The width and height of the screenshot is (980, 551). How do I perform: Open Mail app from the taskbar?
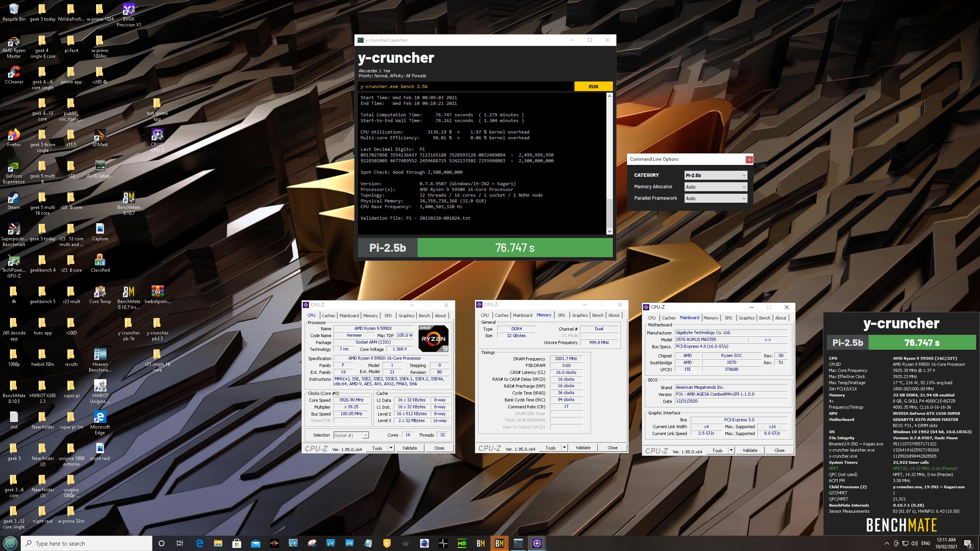tap(255, 543)
